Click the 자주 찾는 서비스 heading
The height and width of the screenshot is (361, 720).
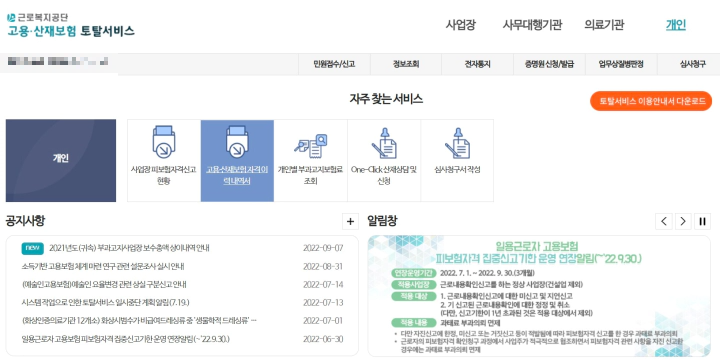tap(386, 99)
